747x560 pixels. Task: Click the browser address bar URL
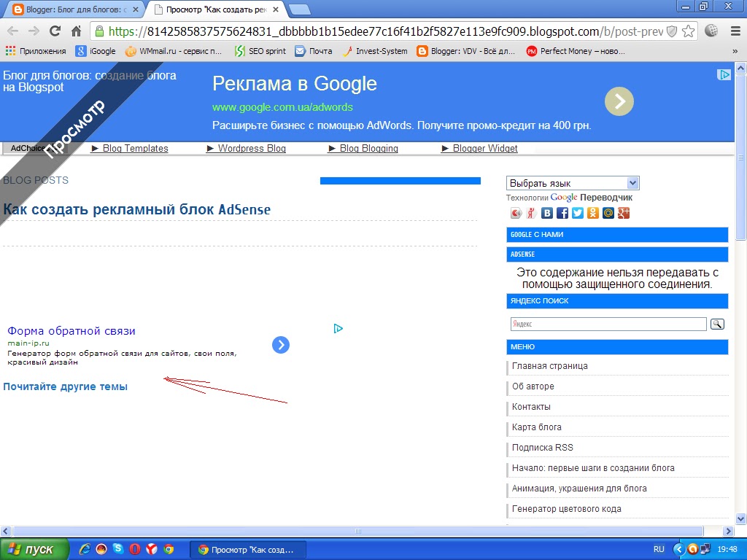pos(386,31)
